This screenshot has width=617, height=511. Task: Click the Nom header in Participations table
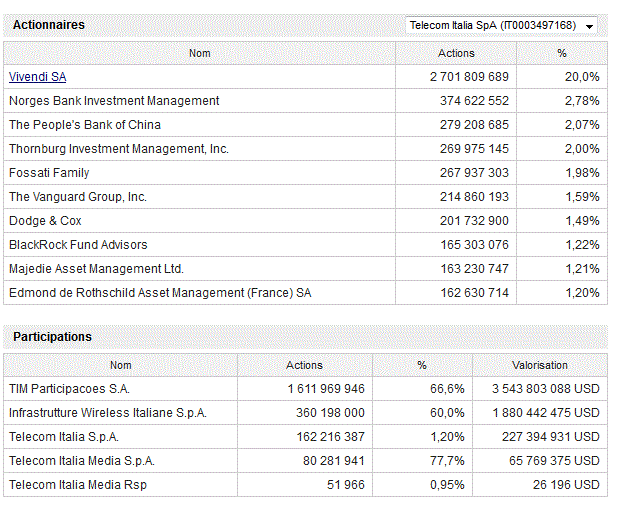120,365
